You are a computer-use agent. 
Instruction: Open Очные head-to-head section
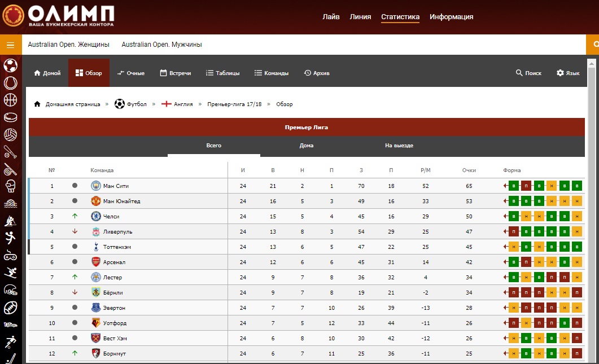(x=130, y=73)
